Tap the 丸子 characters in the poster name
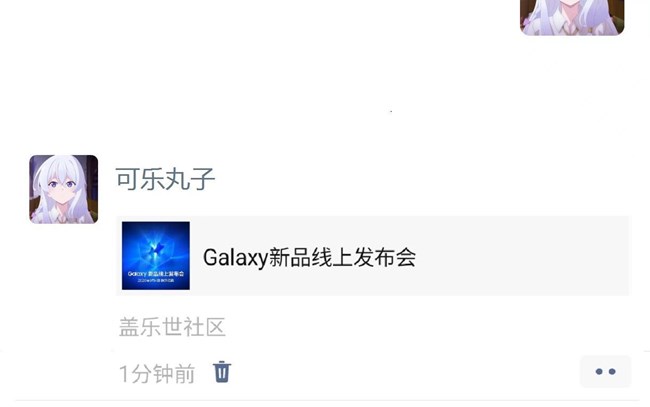Viewport: 650px width, 407px height. coord(190,179)
